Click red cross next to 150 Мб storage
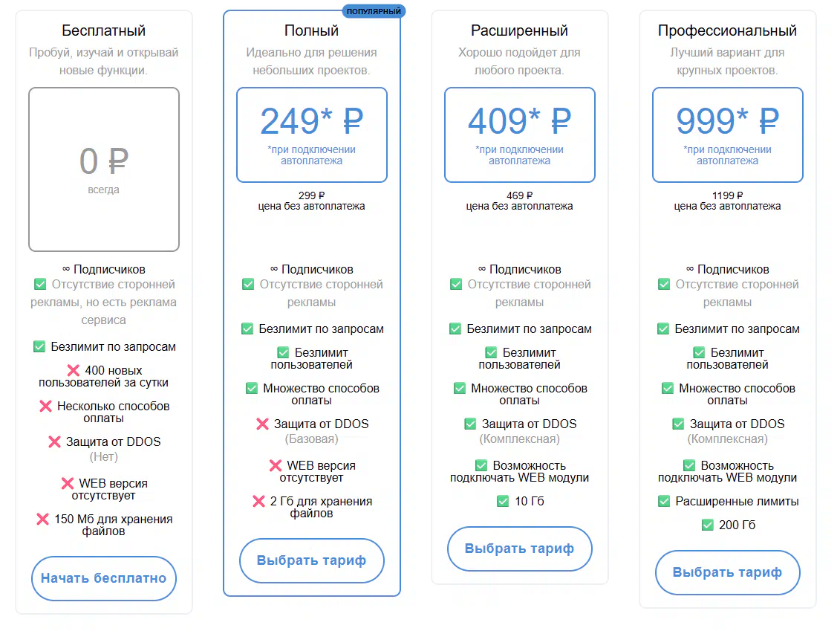 (43, 519)
